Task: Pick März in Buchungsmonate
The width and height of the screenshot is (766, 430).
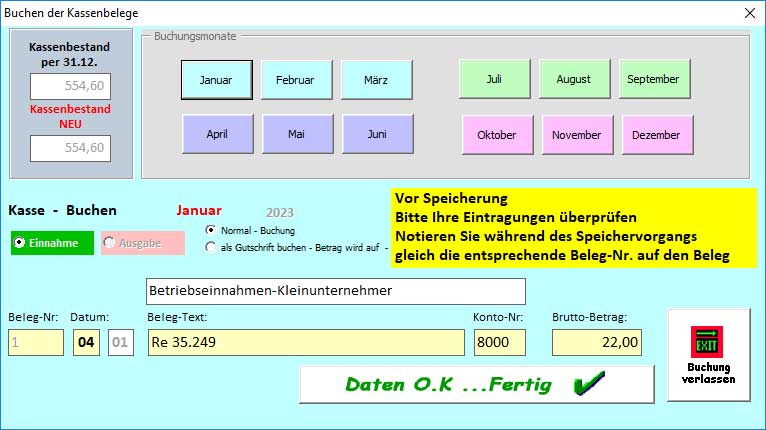Action: click(376, 80)
